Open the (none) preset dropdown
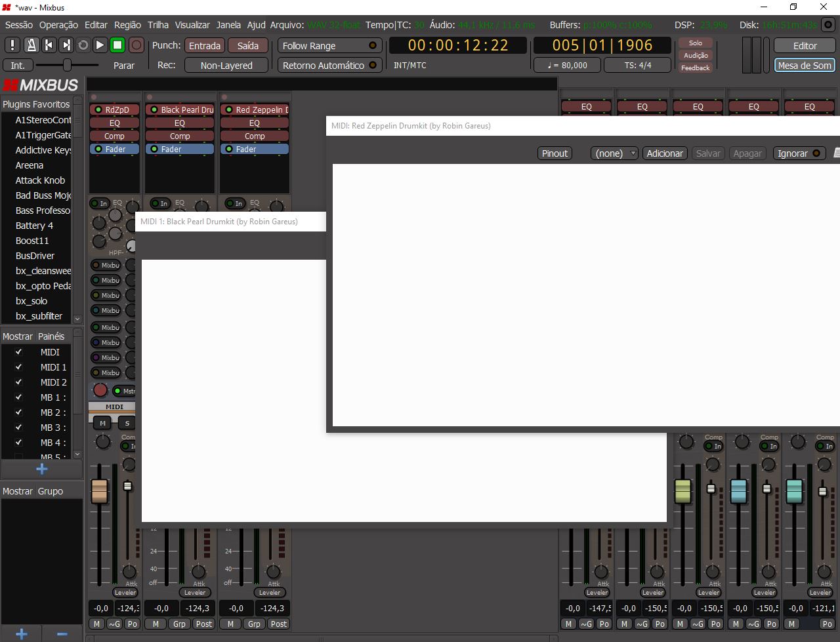Screen dimensions: 840x642 [614, 153]
